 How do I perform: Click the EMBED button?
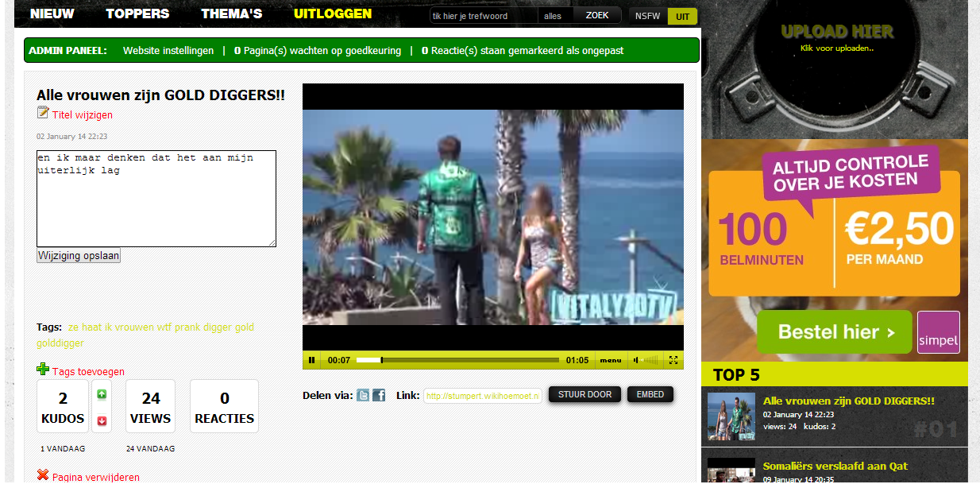(650, 394)
